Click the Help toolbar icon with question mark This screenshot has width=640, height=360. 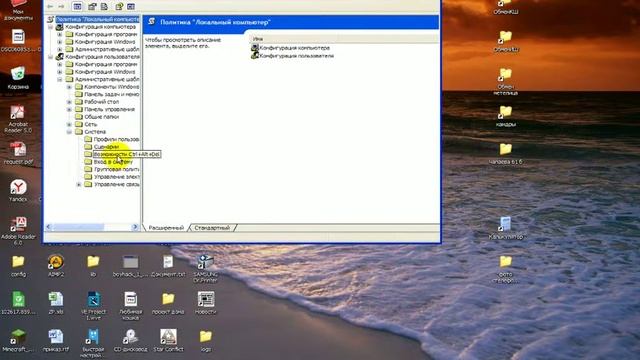click(119, 7)
